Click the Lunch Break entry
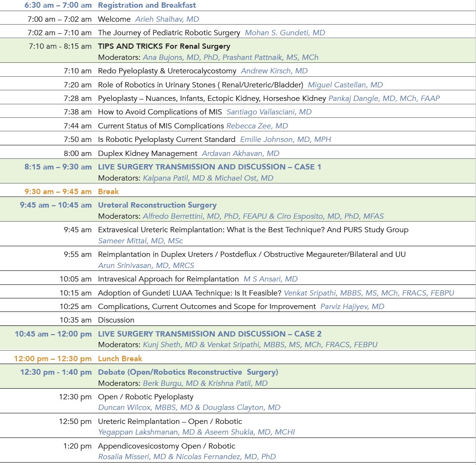Viewport: 476px width, 465px height. pyautogui.click(x=120, y=359)
